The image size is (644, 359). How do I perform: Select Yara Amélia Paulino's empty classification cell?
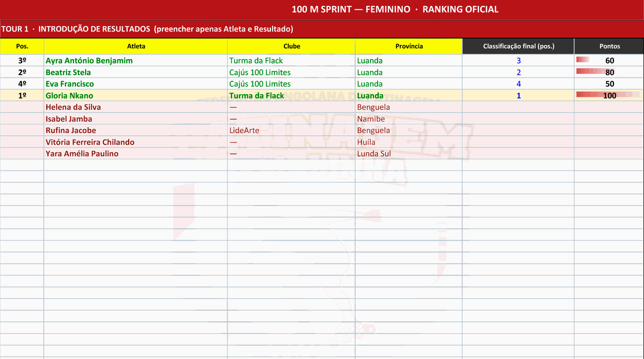point(518,154)
